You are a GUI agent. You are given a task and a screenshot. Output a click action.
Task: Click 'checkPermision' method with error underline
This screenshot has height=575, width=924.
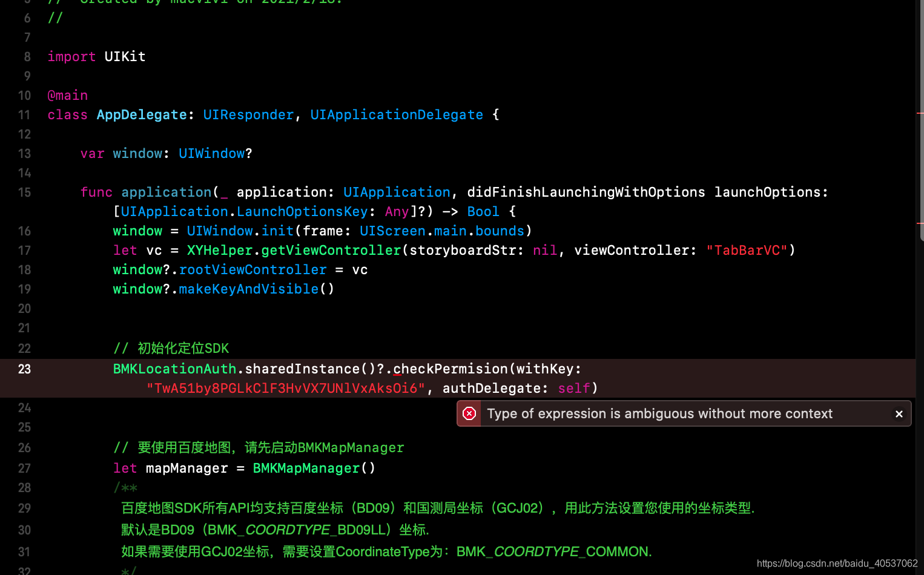[450, 369]
